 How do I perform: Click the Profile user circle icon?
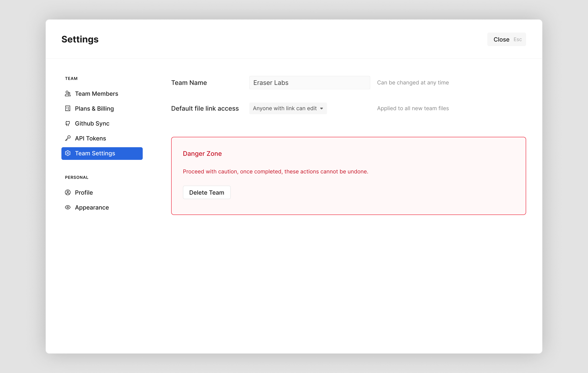click(x=68, y=193)
